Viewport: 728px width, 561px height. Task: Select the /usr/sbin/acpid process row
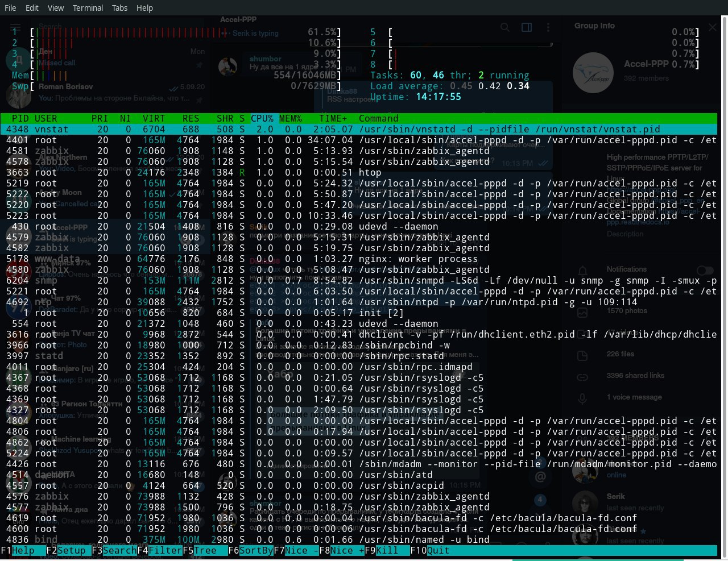(358, 485)
